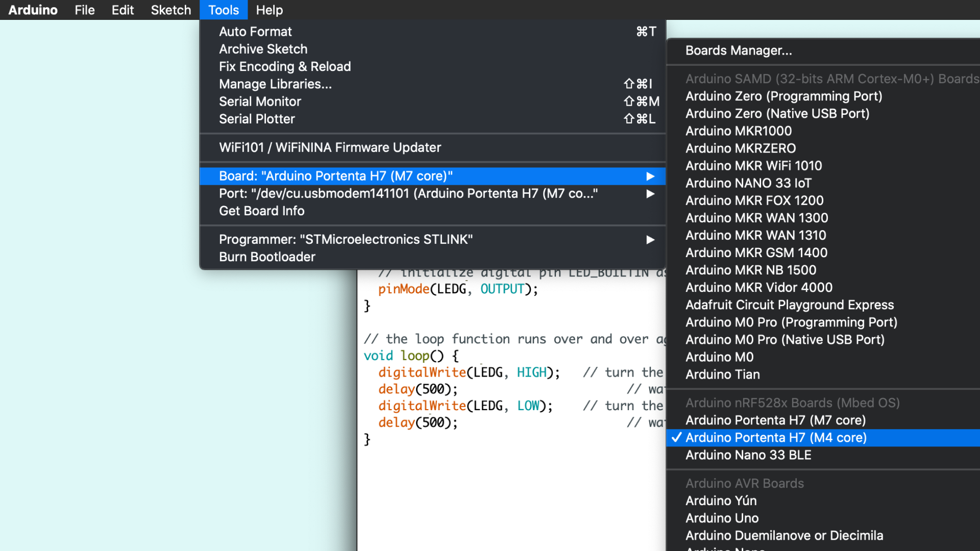Select Arduino Nano 33 BLE board

(748, 455)
